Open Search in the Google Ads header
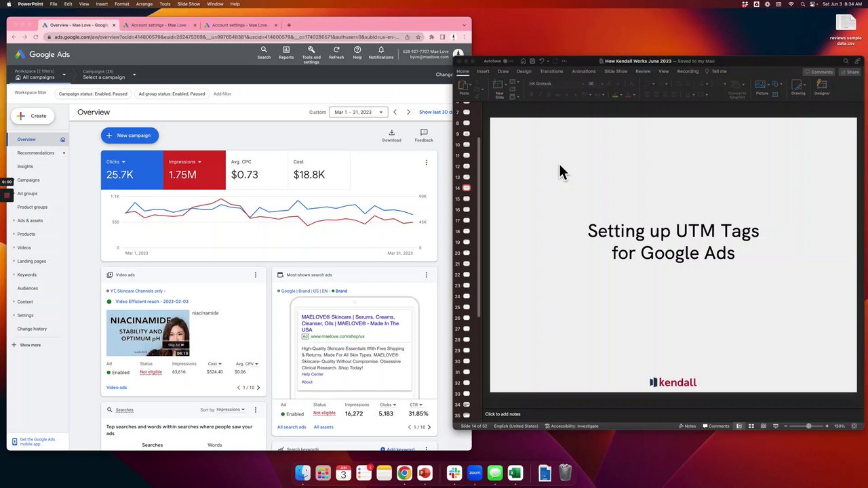The width and height of the screenshot is (868, 488). (264, 53)
